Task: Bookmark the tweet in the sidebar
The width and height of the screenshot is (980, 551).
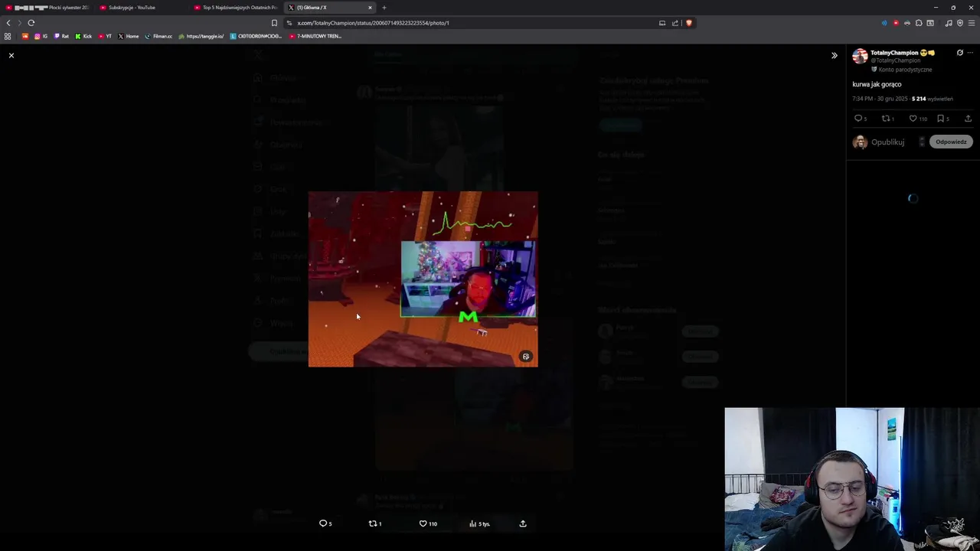Action: [940, 119]
